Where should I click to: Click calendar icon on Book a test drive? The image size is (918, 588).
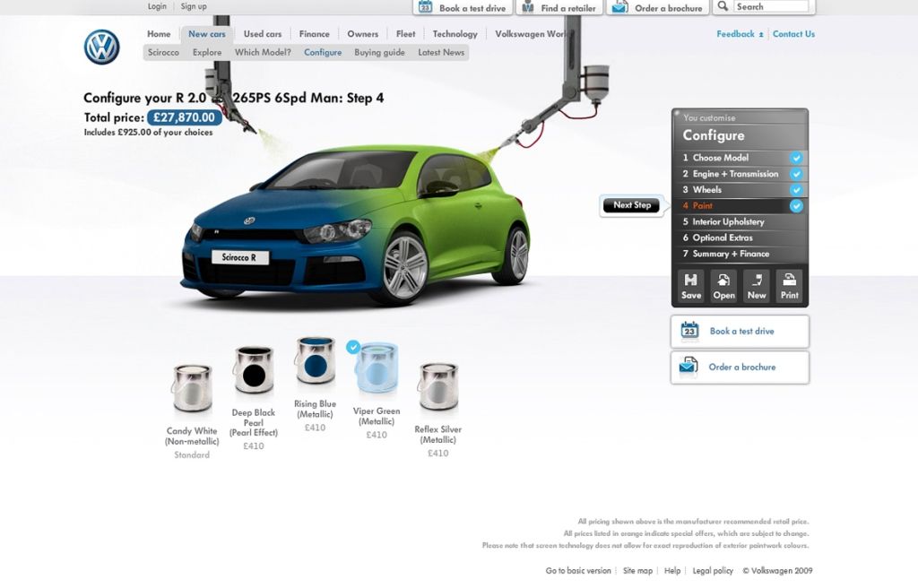tap(689, 331)
